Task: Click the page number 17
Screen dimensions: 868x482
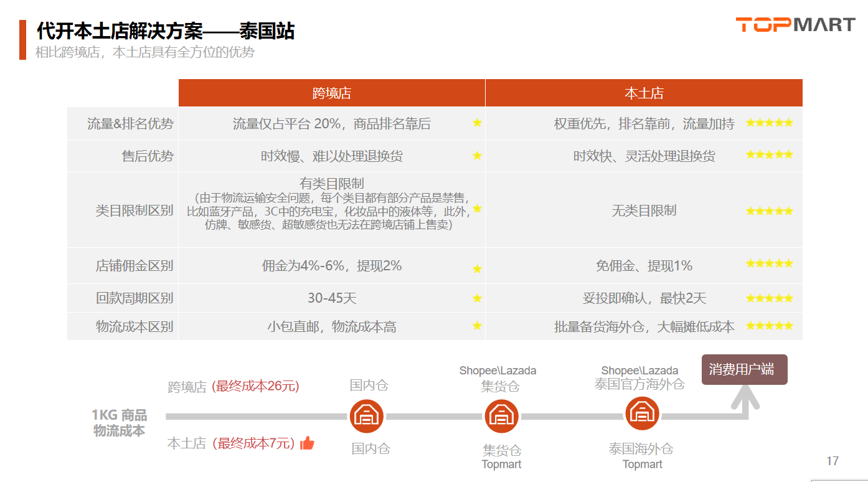Action: pyautogui.click(x=832, y=461)
